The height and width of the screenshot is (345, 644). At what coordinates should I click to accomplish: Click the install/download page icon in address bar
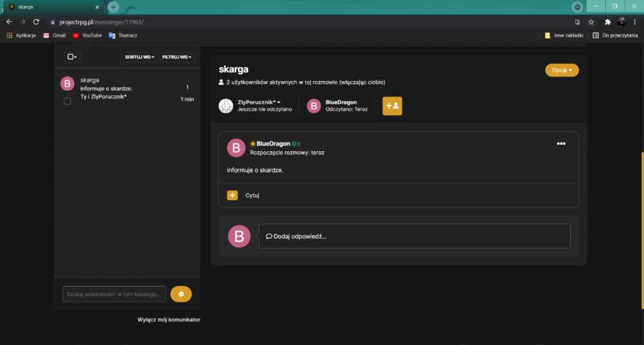(578, 22)
